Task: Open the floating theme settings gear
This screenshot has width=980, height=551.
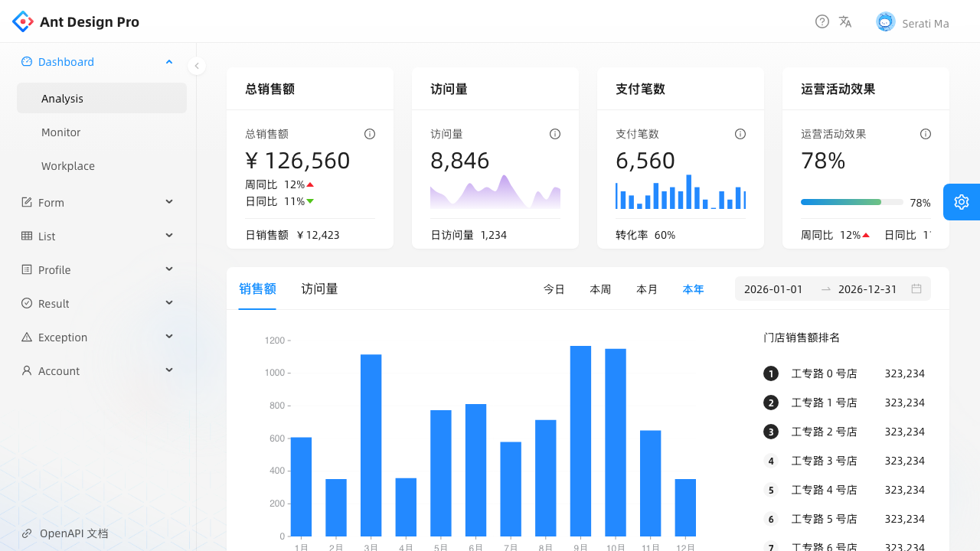Action: click(962, 201)
